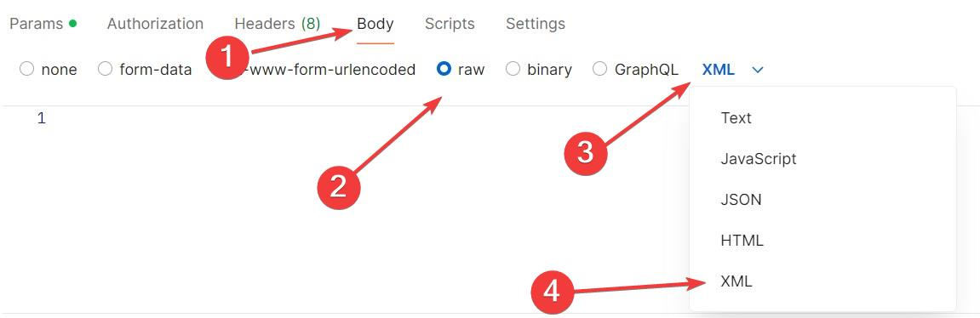
Task: Switch to the Authorization tab
Action: pos(155,24)
